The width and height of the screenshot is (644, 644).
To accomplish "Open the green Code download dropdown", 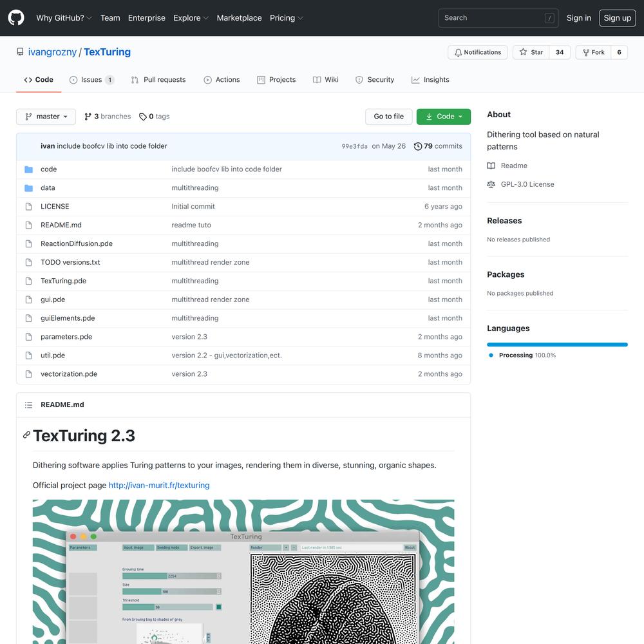I will tap(444, 117).
